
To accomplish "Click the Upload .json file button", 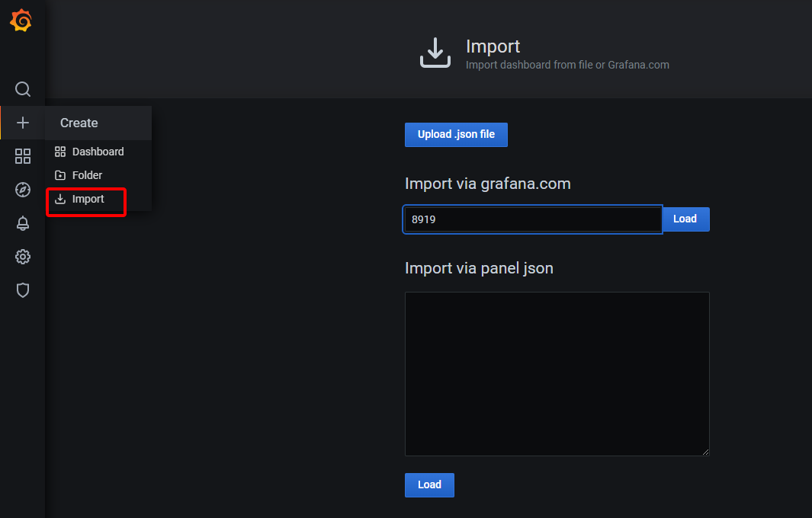I will [456, 135].
